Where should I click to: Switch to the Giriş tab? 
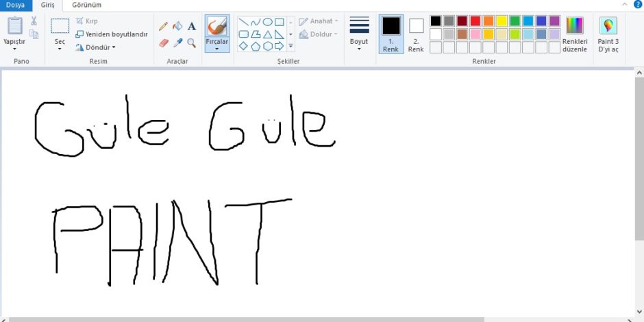pos(48,5)
